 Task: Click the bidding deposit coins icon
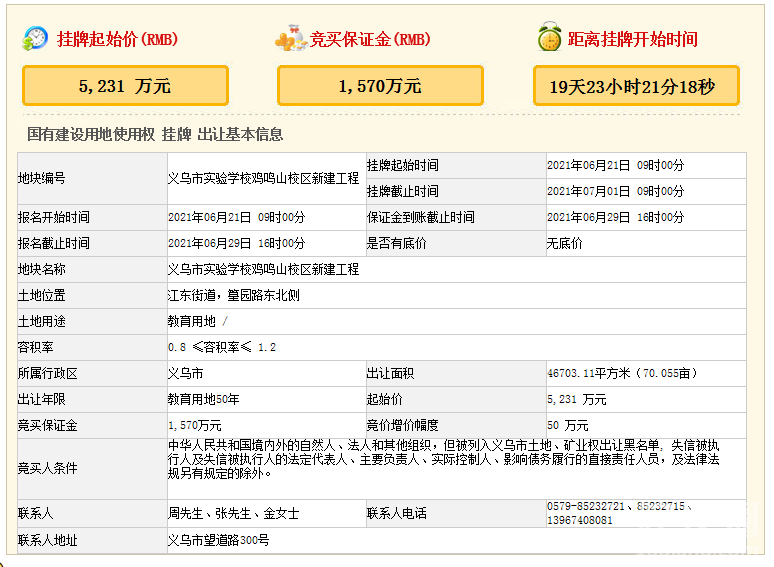[290, 39]
